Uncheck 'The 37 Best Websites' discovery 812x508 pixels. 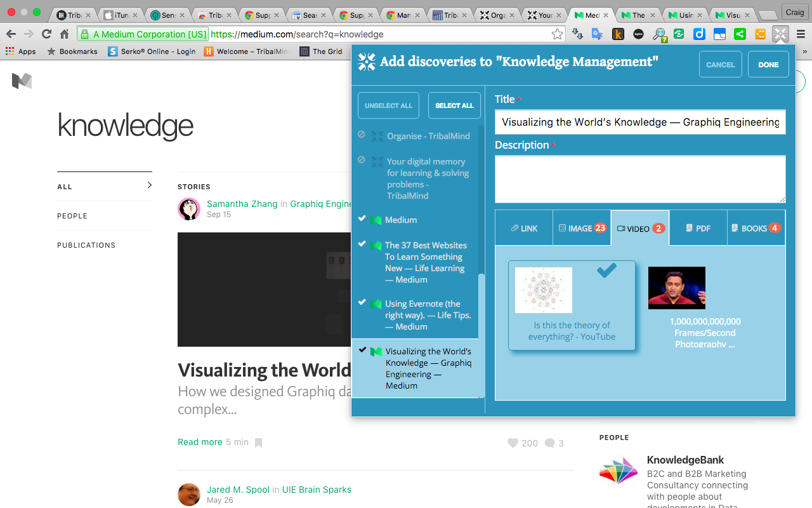[x=362, y=244]
